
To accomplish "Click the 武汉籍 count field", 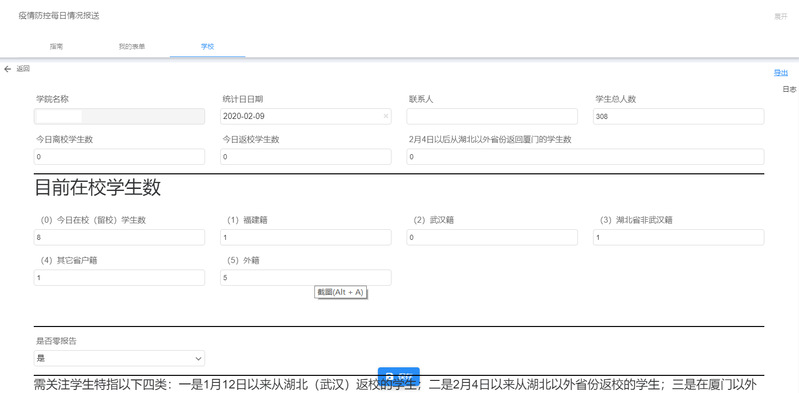I will click(492, 237).
